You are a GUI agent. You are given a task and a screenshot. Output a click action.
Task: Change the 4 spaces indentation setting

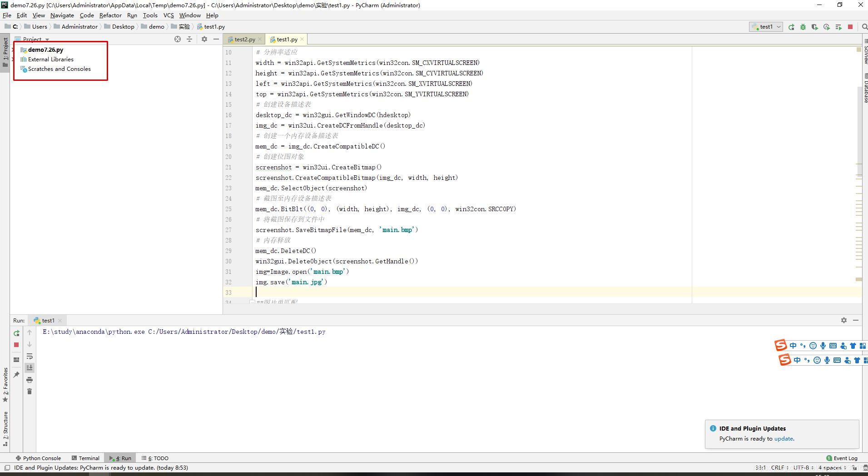832,467
